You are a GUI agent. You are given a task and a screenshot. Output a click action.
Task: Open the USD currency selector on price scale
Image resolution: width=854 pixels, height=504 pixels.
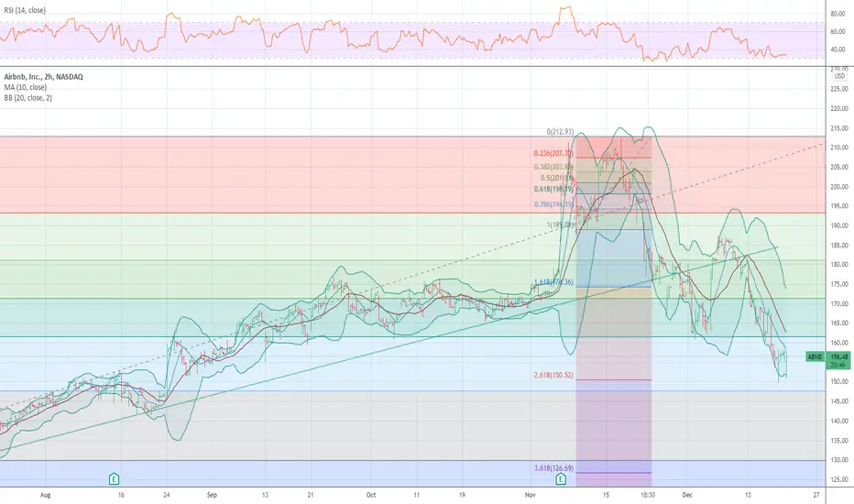point(839,76)
